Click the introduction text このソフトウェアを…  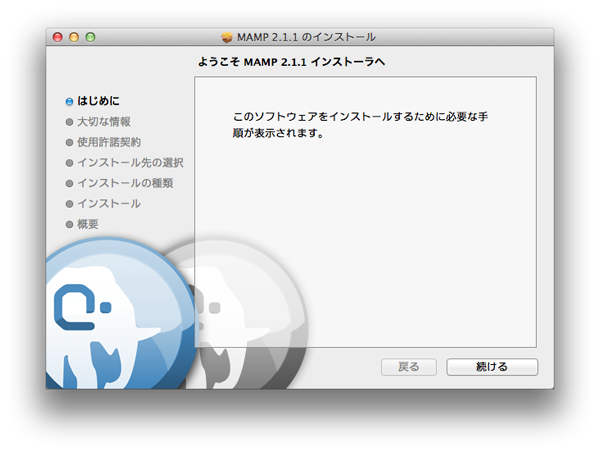360,125
